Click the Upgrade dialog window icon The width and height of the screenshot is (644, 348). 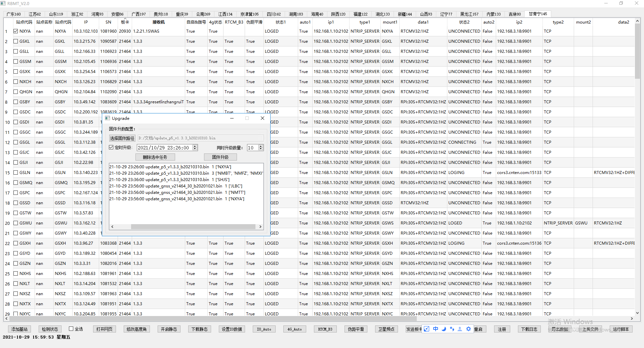(108, 118)
